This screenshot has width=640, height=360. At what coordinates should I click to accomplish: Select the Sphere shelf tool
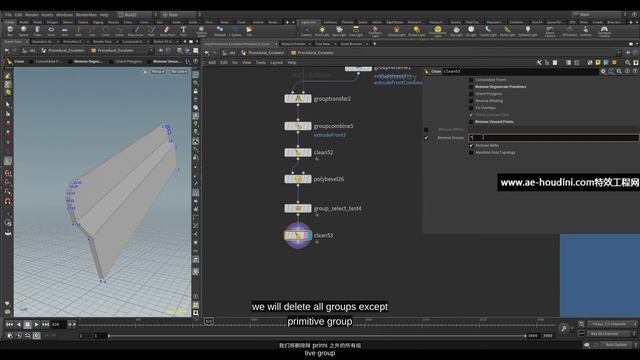pos(24,31)
